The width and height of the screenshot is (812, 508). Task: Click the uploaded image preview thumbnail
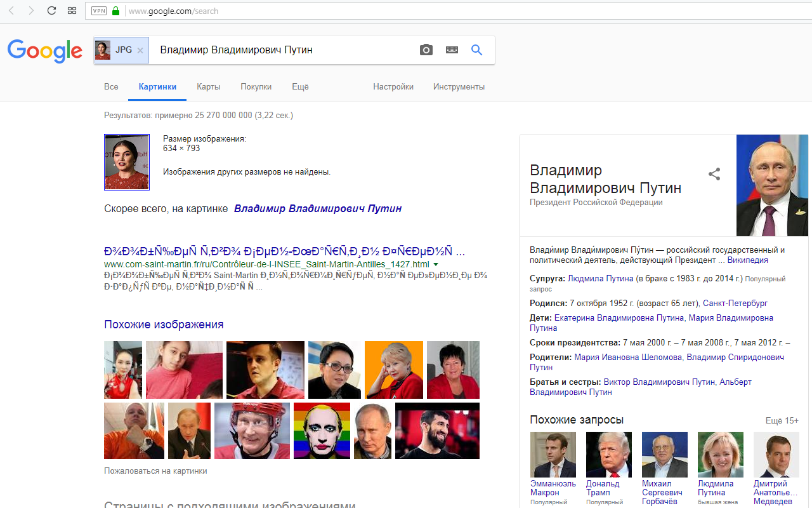pyautogui.click(x=127, y=162)
